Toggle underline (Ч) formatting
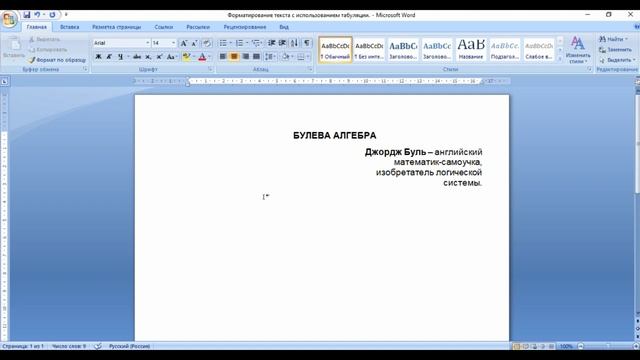The width and height of the screenshot is (640, 360). [120, 57]
